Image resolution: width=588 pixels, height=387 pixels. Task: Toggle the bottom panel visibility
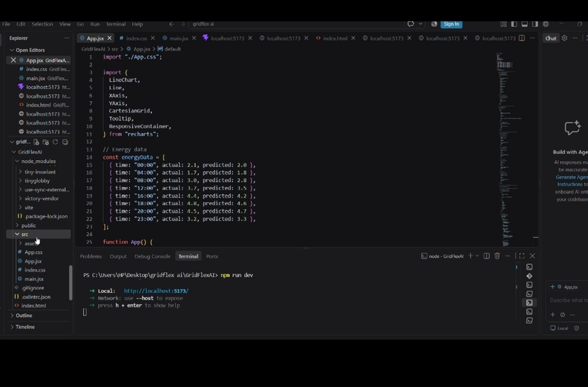[525, 24]
